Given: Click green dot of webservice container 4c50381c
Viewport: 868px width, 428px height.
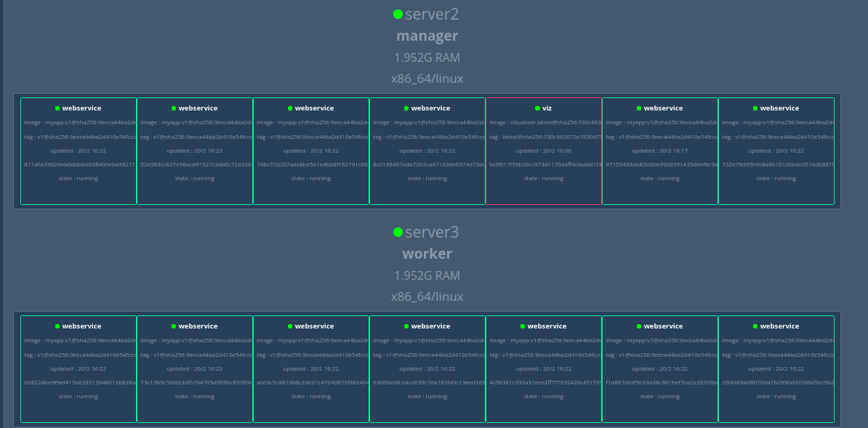Looking at the screenshot, I should tap(523, 327).
